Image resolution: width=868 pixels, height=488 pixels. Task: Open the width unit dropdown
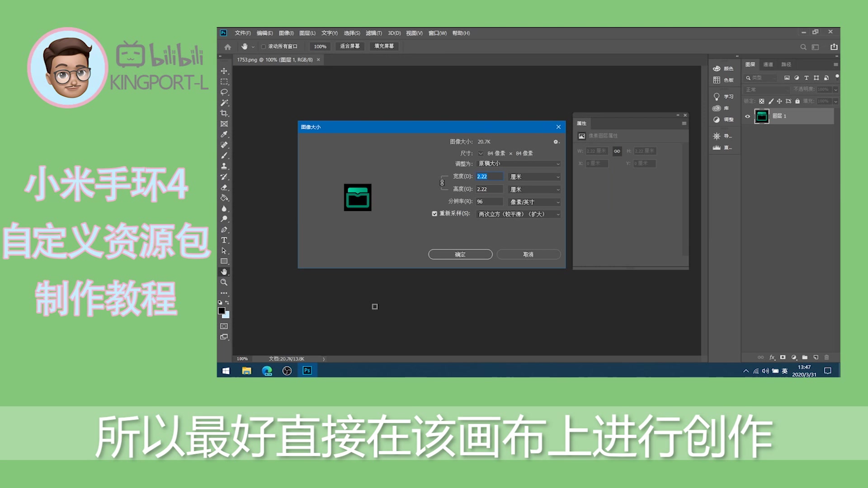pos(534,177)
